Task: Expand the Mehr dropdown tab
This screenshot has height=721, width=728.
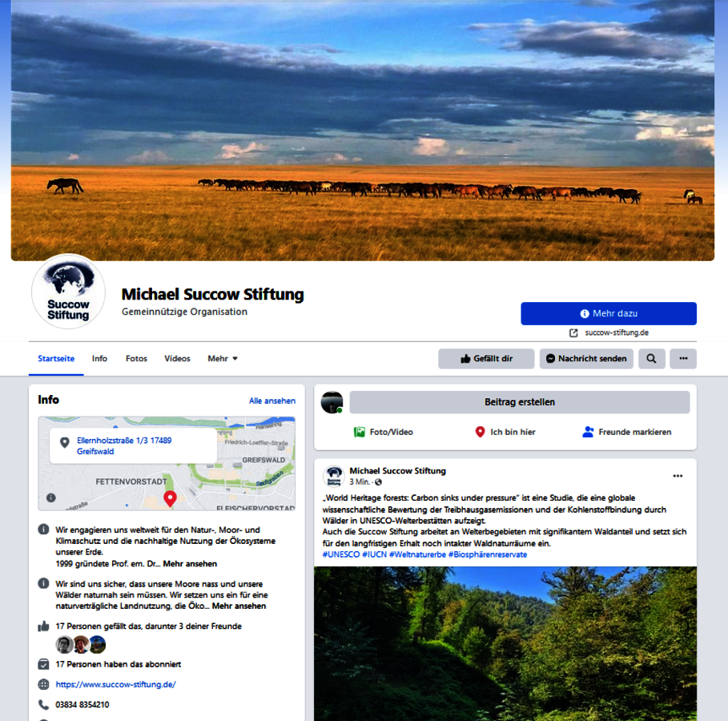Action: coord(223,359)
